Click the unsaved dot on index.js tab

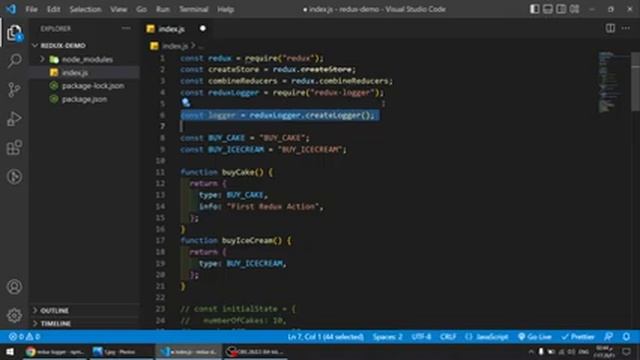(x=203, y=28)
